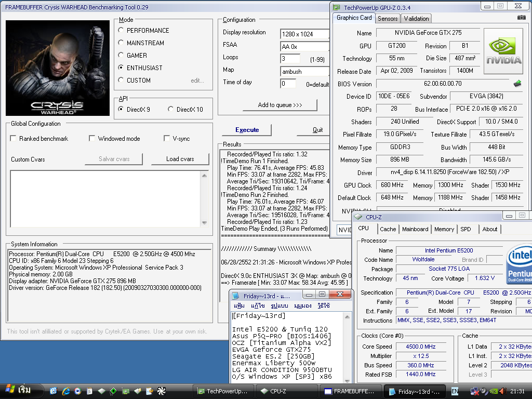The width and height of the screenshot is (532, 399).
Task: Switch to the Sensors tab in GPU-Z
Action: coord(388,19)
